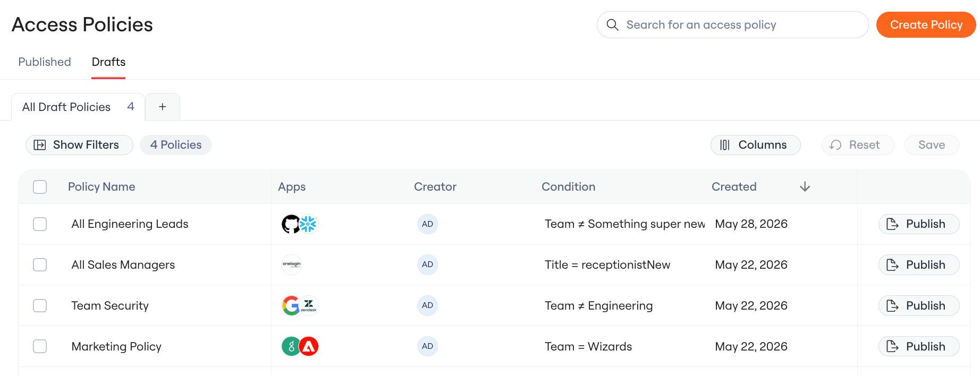Click the Create Policy button
The height and width of the screenshot is (376, 980).
click(x=926, y=25)
